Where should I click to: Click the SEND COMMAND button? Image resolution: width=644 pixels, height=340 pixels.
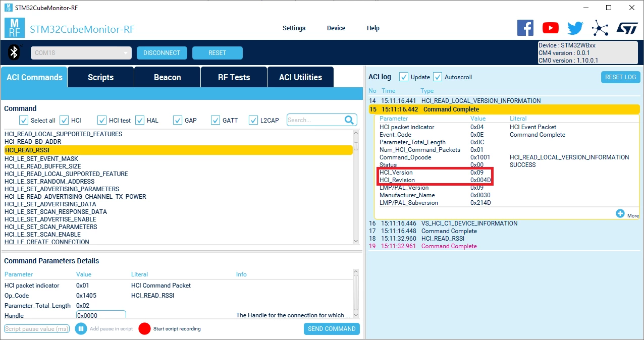point(332,329)
